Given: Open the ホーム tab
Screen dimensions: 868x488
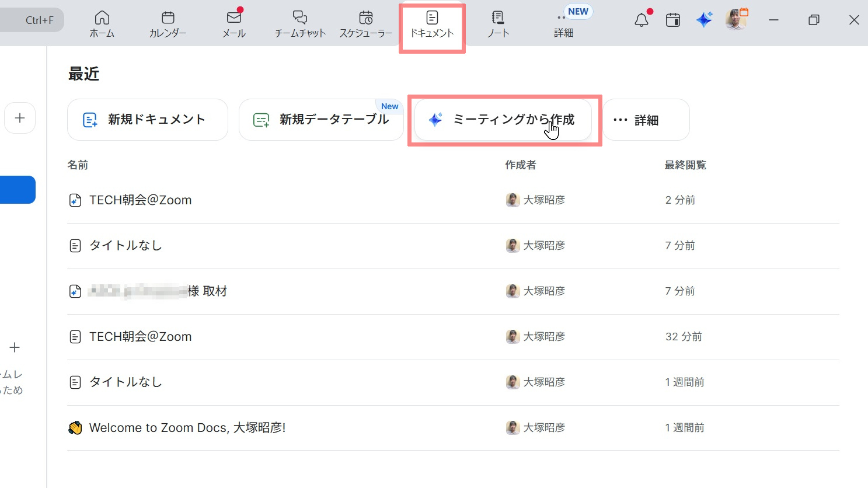Looking at the screenshot, I should 102,25.
